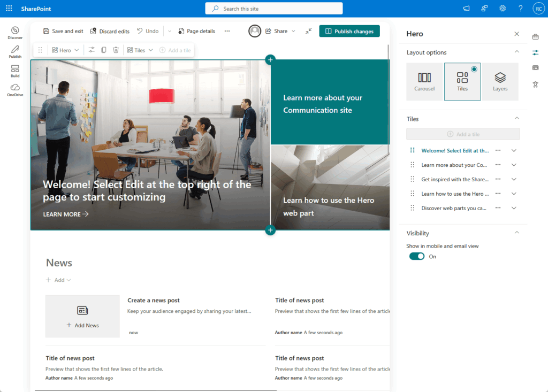Close the Hero properties pane
The image size is (548, 392).
516,34
